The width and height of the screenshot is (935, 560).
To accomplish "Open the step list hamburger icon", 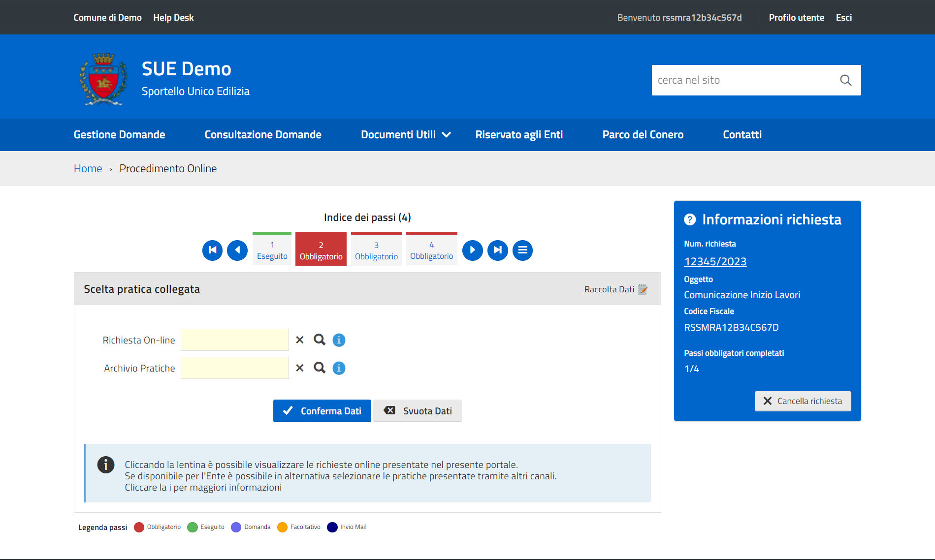I will click(x=522, y=250).
